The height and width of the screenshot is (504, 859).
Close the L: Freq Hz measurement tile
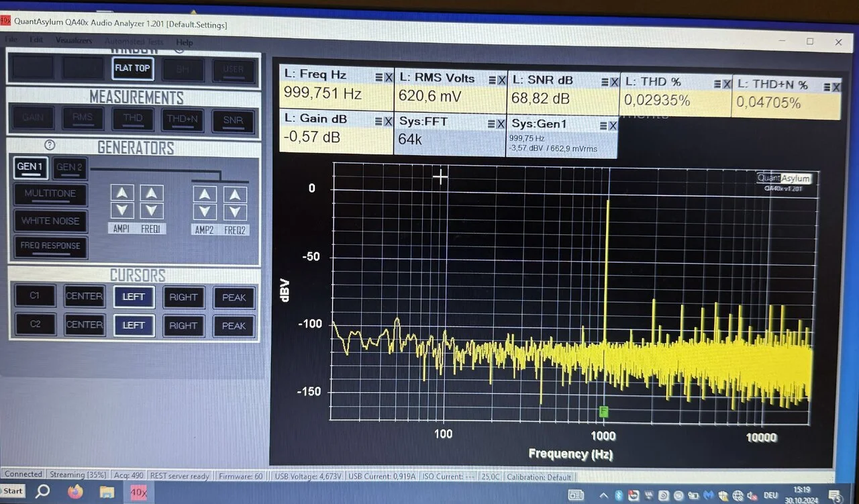click(389, 78)
